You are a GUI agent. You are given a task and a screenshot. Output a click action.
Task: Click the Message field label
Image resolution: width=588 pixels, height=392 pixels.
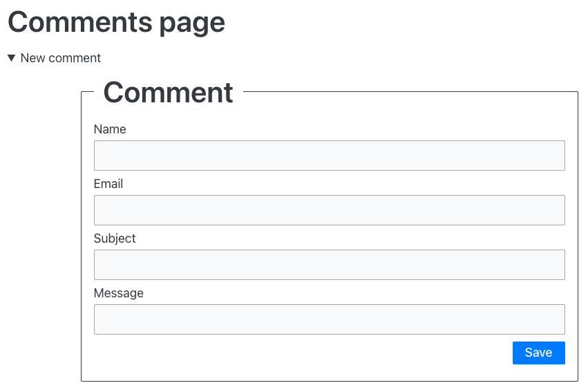[x=119, y=293]
